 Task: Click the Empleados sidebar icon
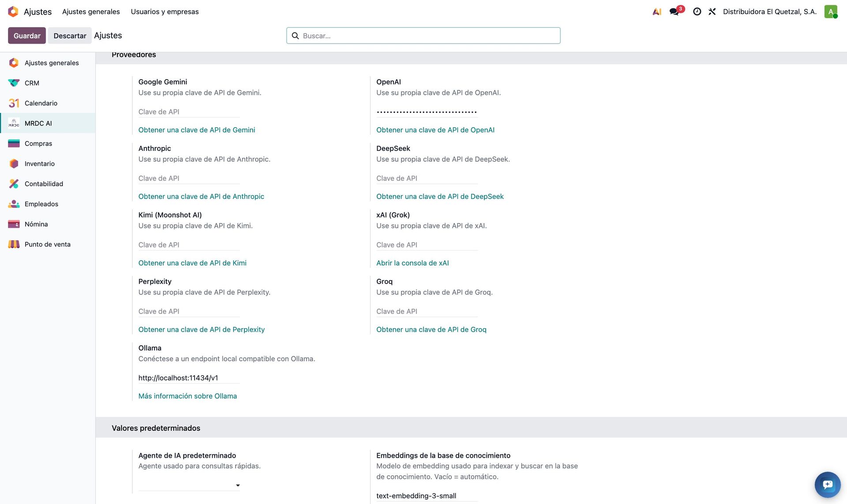click(14, 204)
